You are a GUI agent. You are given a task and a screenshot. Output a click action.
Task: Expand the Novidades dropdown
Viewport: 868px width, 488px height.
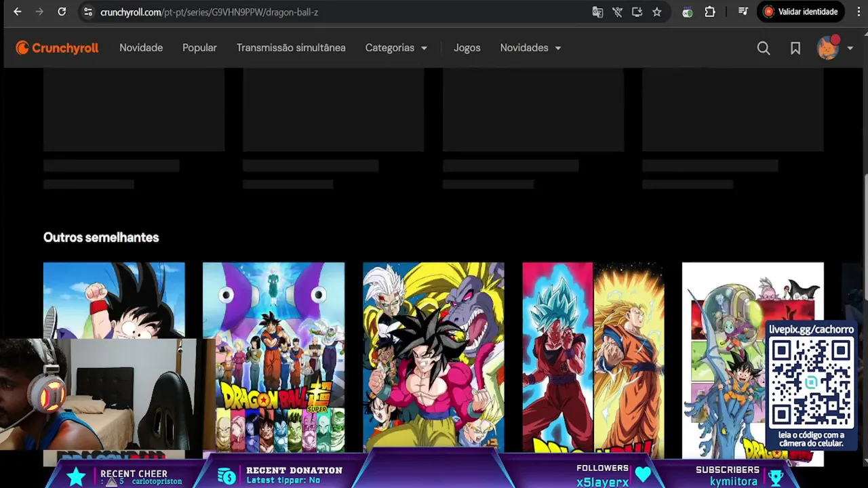(x=530, y=47)
